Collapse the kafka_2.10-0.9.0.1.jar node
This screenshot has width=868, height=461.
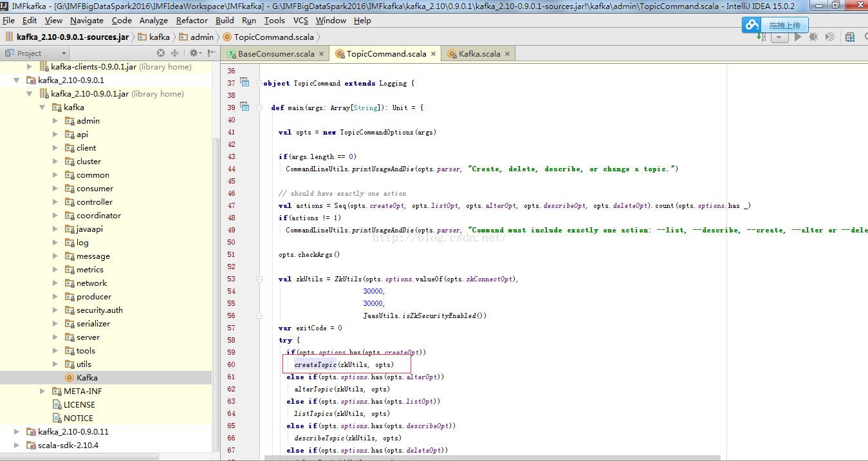click(30, 93)
